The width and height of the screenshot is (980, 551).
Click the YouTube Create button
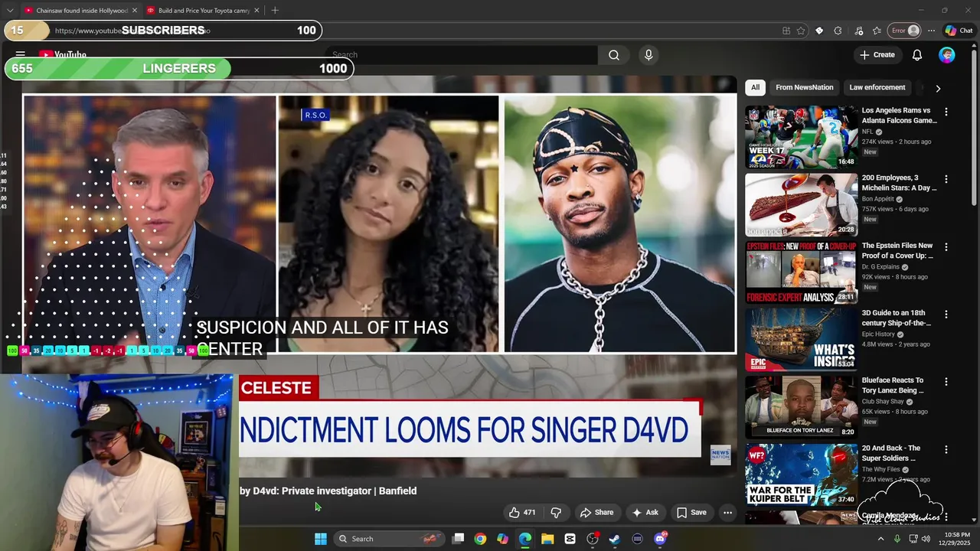tap(877, 55)
